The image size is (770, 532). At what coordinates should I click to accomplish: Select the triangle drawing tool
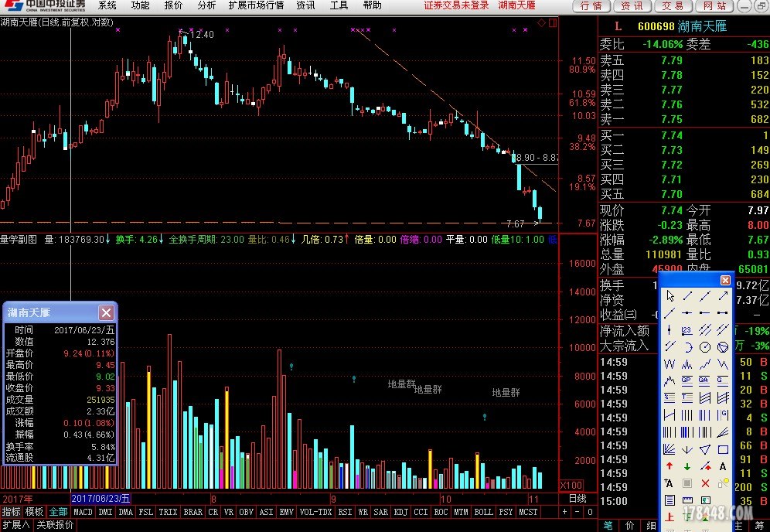coord(705,449)
